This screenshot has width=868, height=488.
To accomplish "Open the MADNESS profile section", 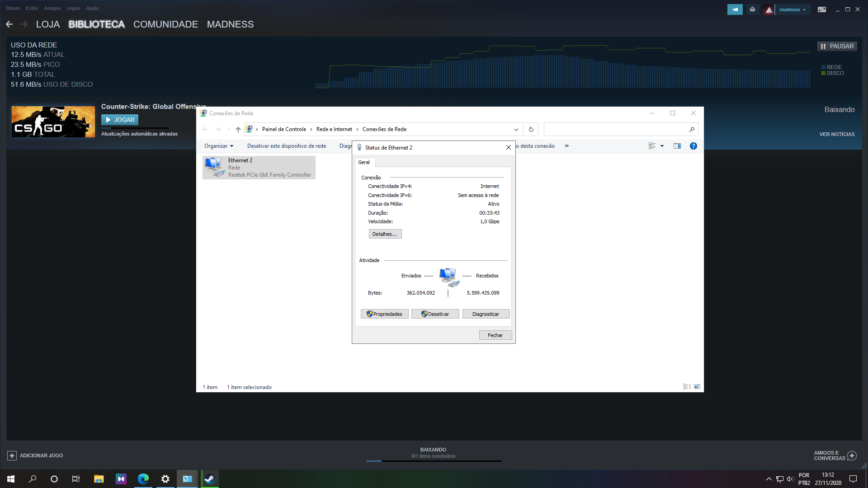I will (x=230, y=24).
